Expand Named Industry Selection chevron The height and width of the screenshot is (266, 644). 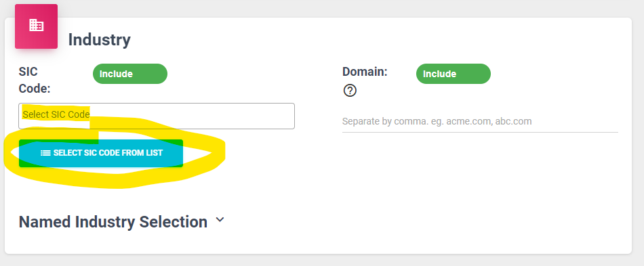pos(220,220)
